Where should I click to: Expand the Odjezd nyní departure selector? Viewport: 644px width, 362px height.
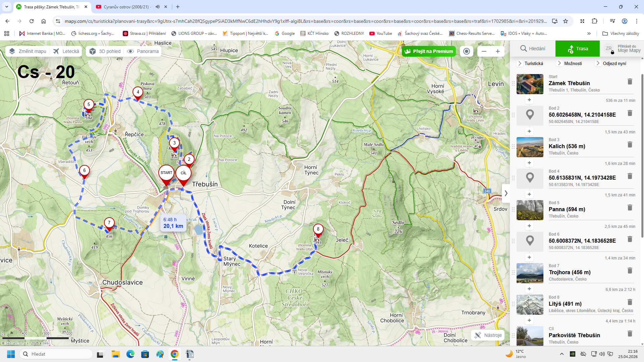coord(611,63)
